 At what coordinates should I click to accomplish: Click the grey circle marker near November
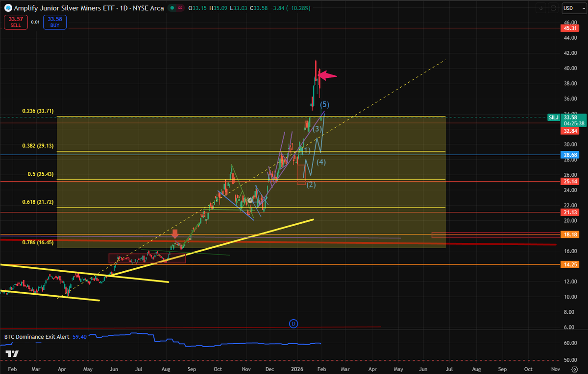(x=250, y=200)
